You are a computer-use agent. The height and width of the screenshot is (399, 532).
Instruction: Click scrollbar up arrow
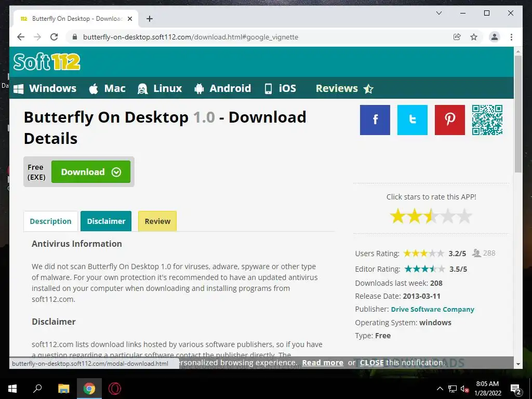click(518, 51)
